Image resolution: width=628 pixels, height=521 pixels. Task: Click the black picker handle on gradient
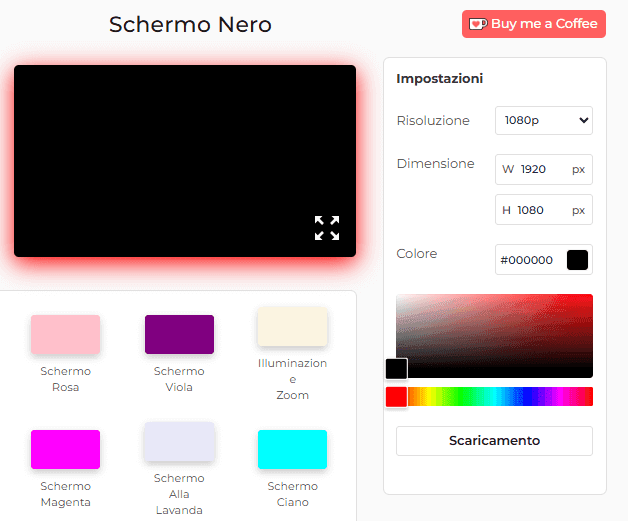click(396, 368)
